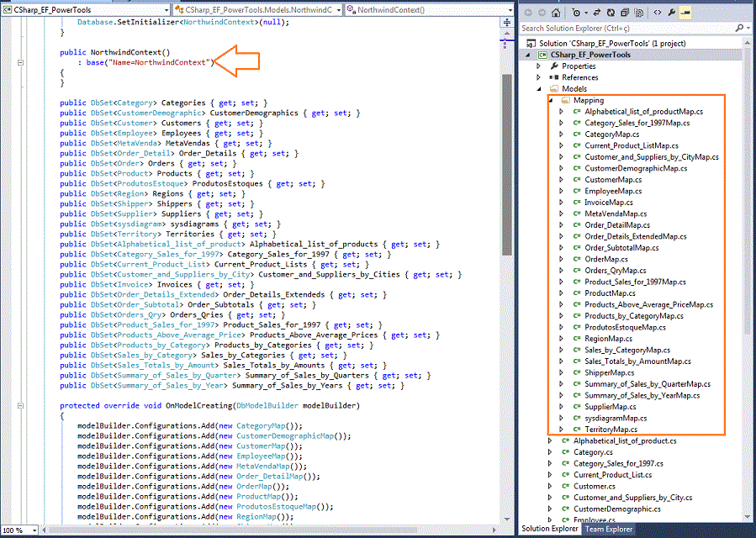
Task: Click the C# icon of Customer.cs
Action: [x=566, y=486]
